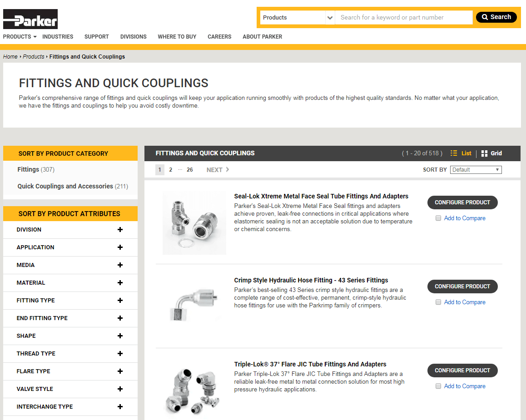
Task: Open the CAREERS menu item
Action: click(219, 36)
